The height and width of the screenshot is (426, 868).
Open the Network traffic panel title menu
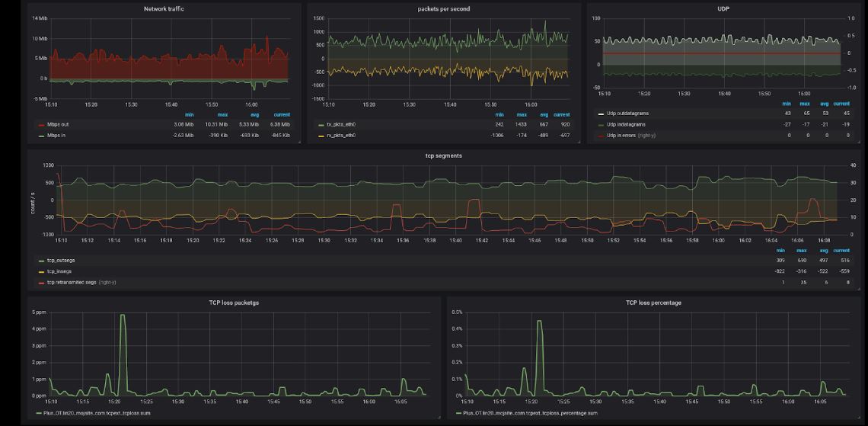tap(164, 9)
